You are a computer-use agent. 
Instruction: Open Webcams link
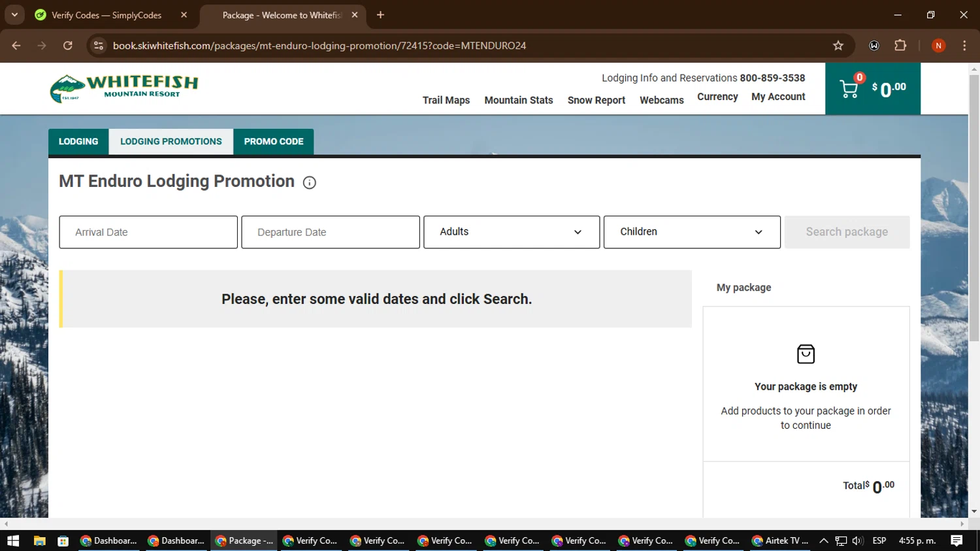coord(662,100)
